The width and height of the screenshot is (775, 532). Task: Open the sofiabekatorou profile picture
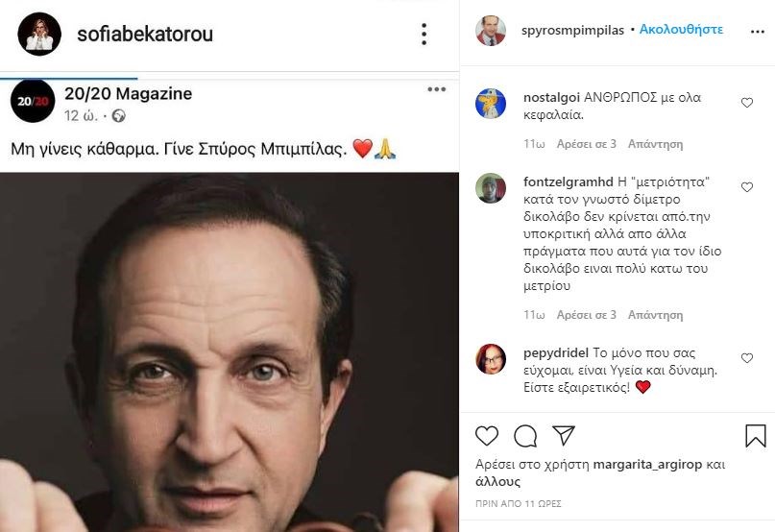[x=37, y=35]
